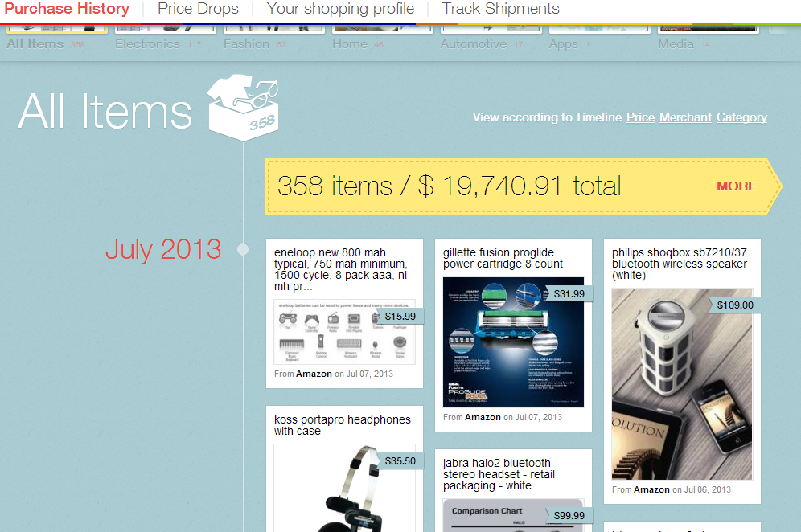Image resolution: width=801 pixels, height=532 pixels.
Task: Click the $15.99 price tag
Action: (400, 317)
